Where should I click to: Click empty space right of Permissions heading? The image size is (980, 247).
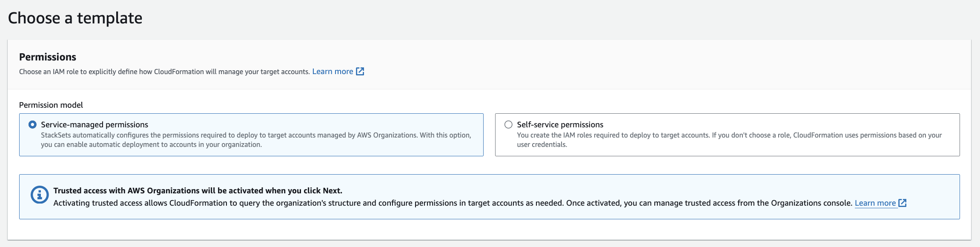(x=511, y=57)
